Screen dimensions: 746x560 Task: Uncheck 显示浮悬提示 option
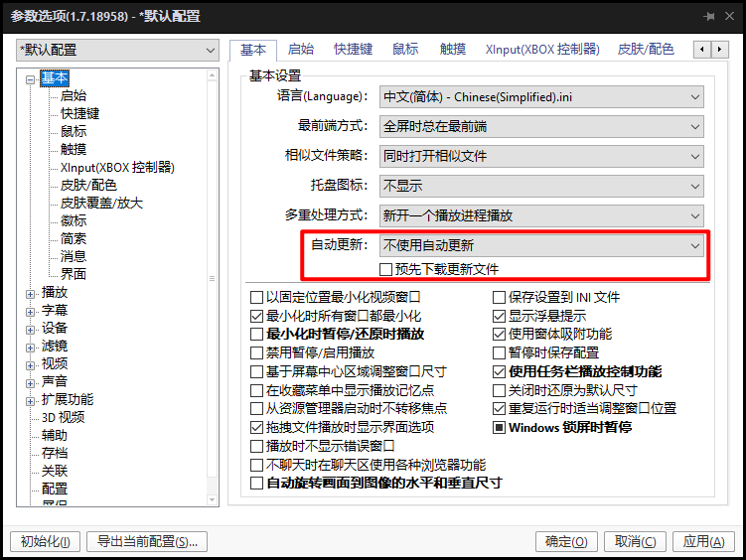pos(499,316)
